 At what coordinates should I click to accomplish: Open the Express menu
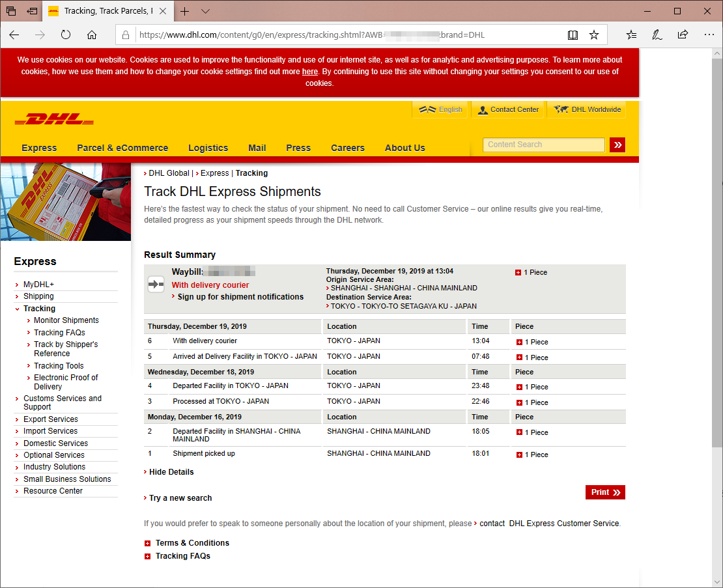click(39, 148)
